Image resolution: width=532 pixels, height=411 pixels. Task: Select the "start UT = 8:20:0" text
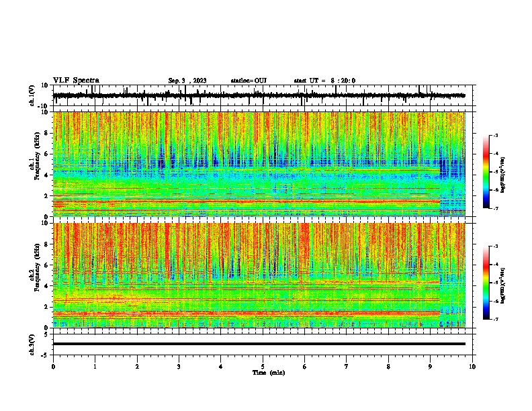[324, 81]
